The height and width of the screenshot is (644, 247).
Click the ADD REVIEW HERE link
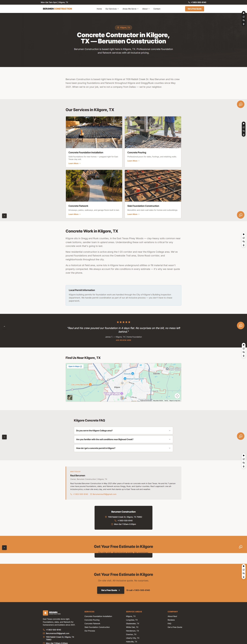[123, 340]
